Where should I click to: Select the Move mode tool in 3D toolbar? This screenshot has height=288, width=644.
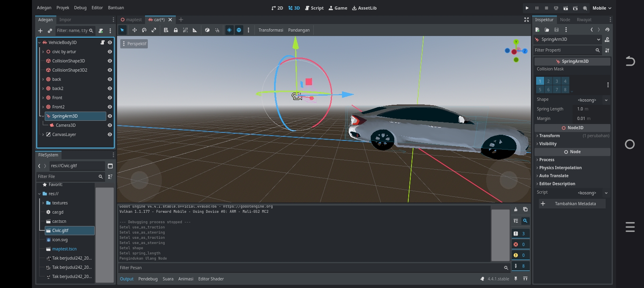pos(134,30)
